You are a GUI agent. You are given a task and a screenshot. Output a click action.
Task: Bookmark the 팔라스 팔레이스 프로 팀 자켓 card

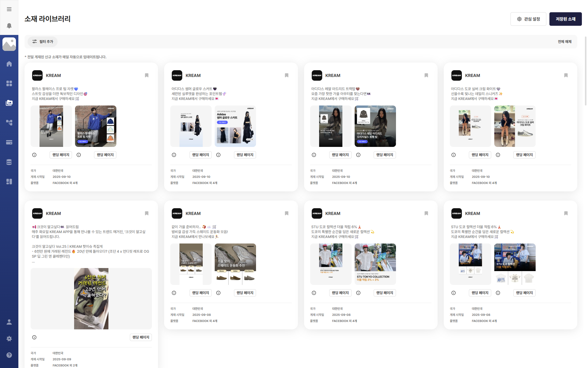tap(147, 75)
